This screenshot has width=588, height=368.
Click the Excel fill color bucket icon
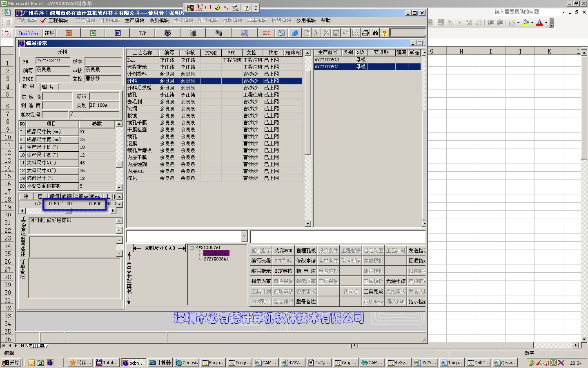pos(526,22)
